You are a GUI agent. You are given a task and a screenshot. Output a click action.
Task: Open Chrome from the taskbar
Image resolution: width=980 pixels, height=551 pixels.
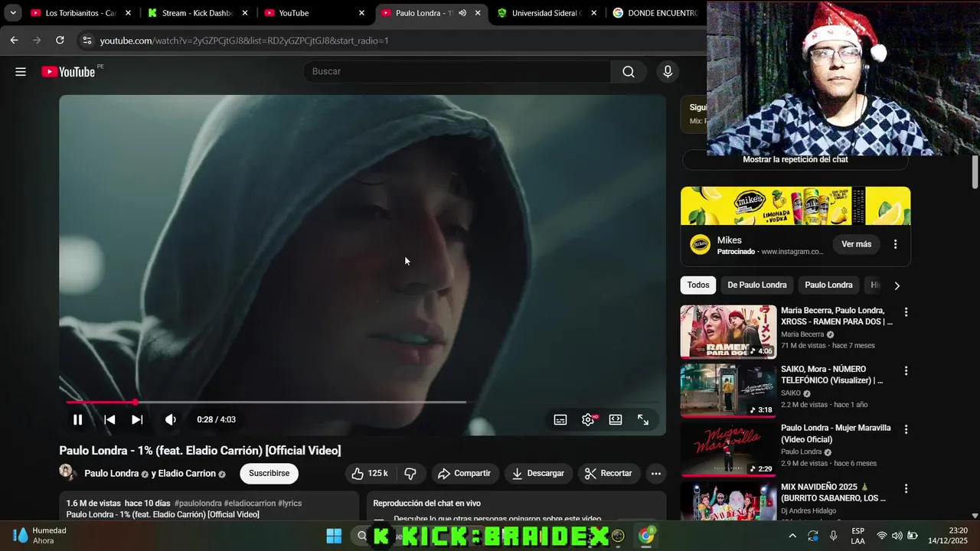[647, 536]
